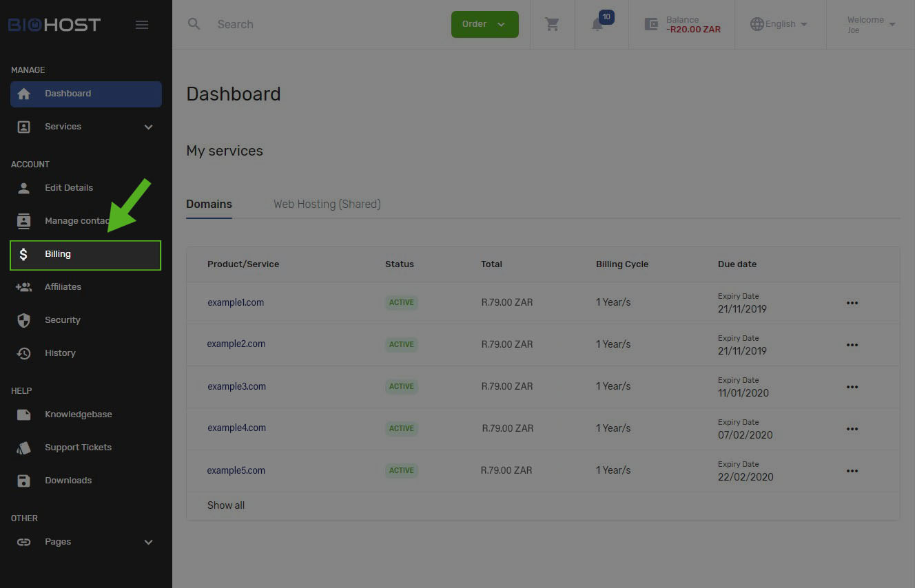This screenshot has height=588, width=915.
Task: Open Billing in the sidebar
Action: coord(85,255)
